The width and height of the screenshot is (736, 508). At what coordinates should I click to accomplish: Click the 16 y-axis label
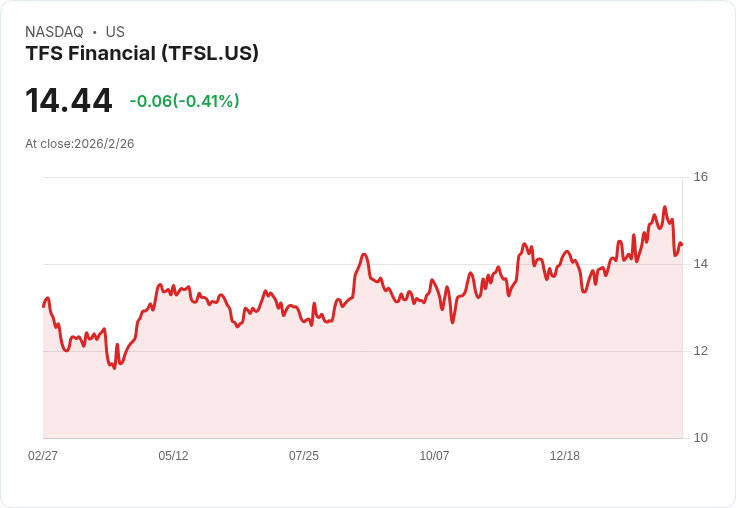coord(700,177)
